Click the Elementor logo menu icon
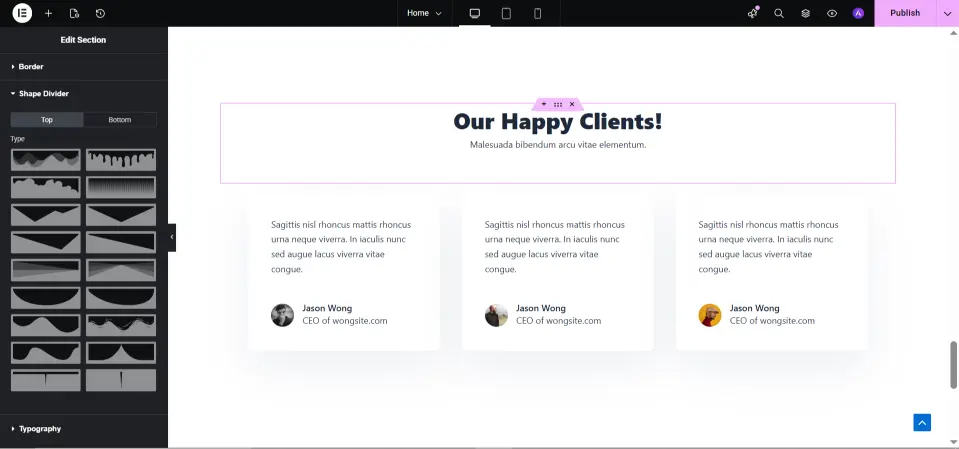959x449 pixels. point(22,13)
